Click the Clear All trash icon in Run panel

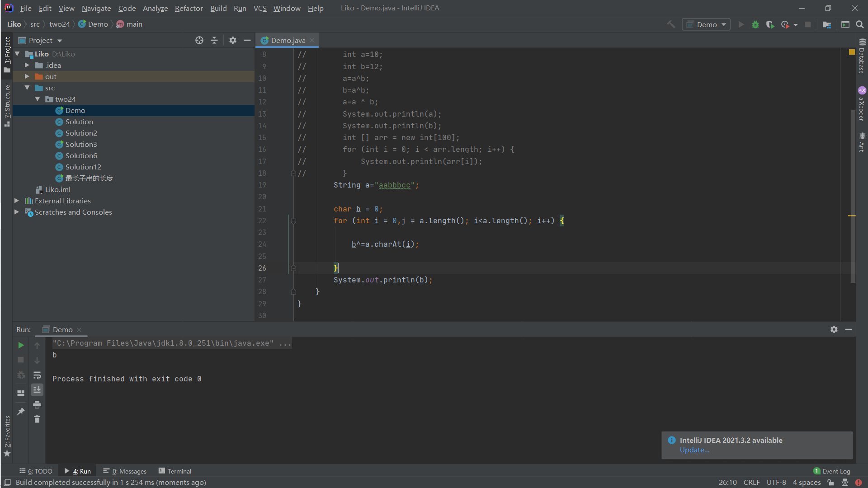37,419
